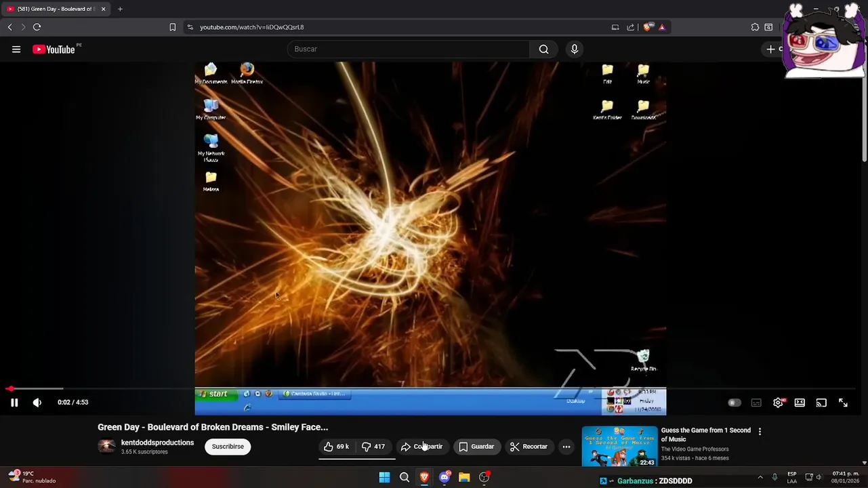868x488 pixels.
Task: Click the magnifier search button beside Buscar
Action: tap(543, 49)
